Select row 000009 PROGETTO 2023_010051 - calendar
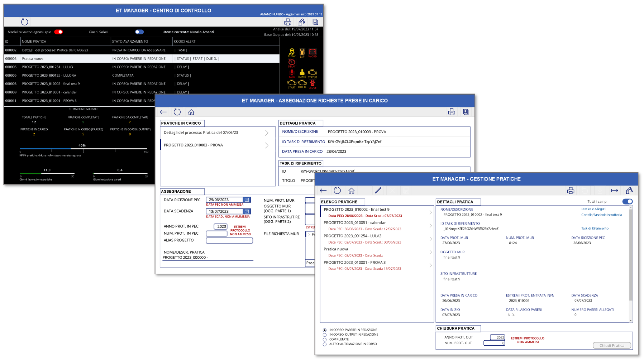 coord(142,92)
